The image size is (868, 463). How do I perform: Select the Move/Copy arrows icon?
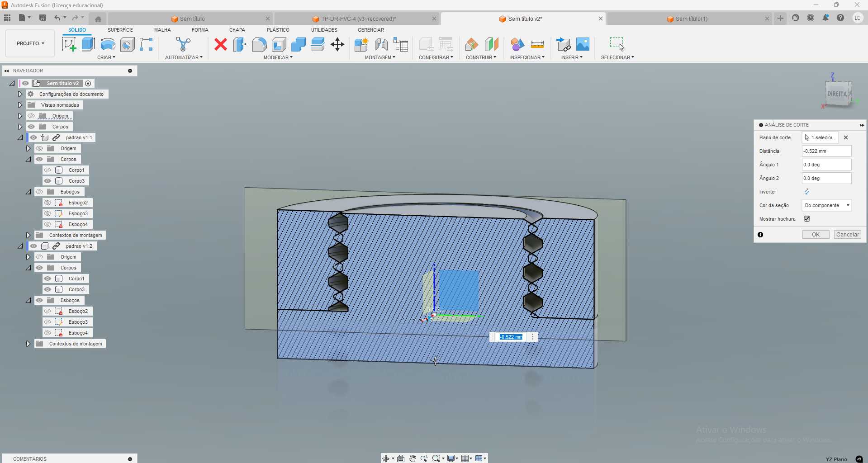[337, 44]
